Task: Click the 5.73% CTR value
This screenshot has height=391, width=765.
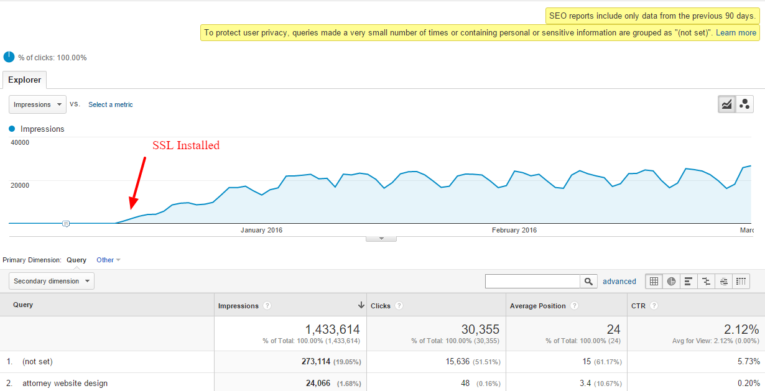Action: pyautogui.click(x=748, y=362)
